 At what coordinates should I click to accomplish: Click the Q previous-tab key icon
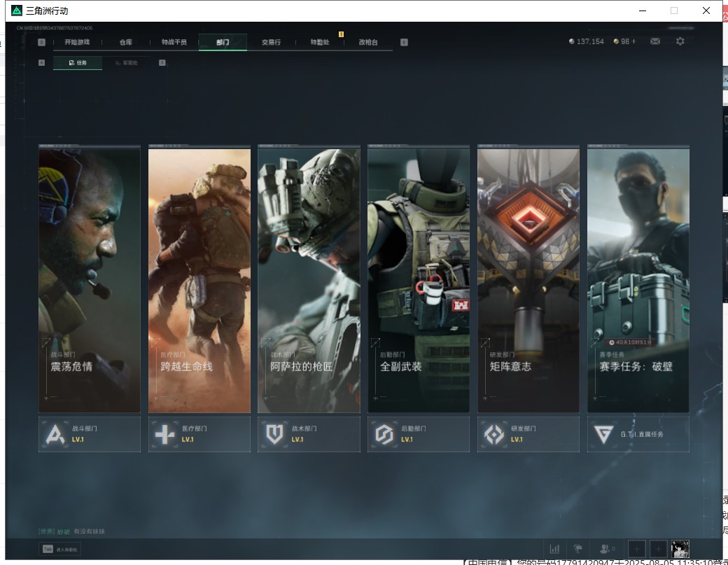pyautogui.click(x=42, y=42)
